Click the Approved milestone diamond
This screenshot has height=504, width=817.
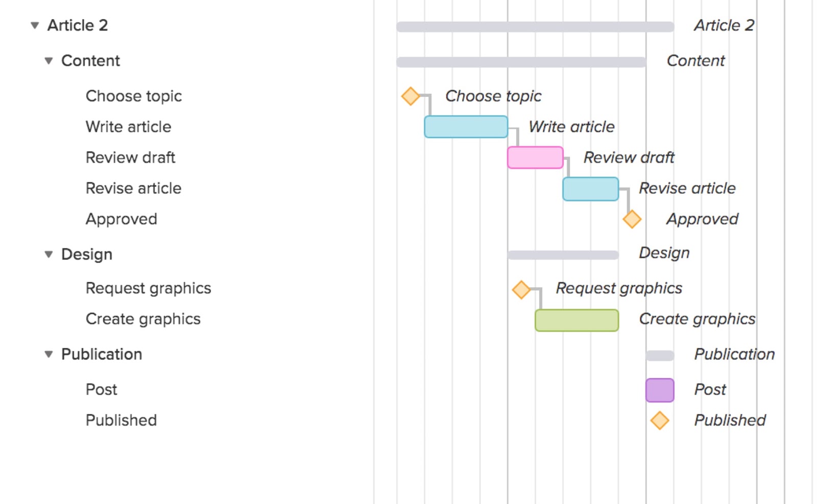(x=632, y=219)
